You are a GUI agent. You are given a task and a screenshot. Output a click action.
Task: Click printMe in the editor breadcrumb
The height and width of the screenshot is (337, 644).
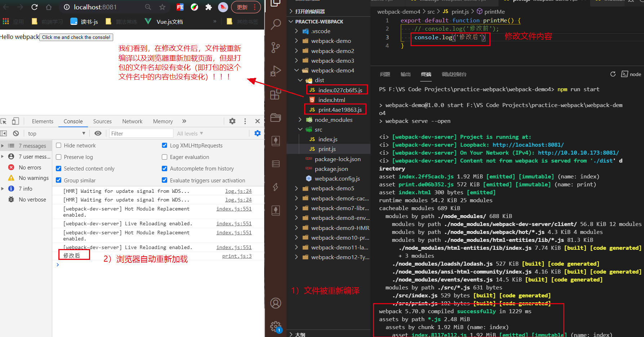[x=494, y=12]
